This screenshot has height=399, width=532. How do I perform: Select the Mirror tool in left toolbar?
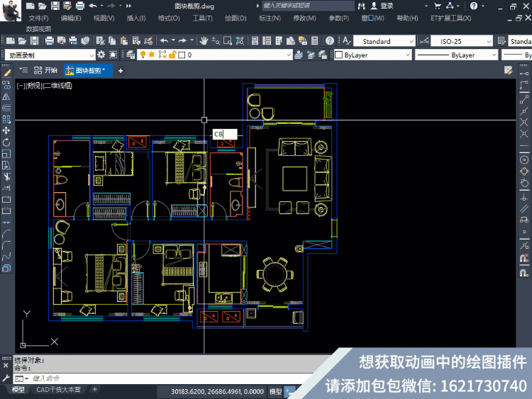[x=6, y=96]
